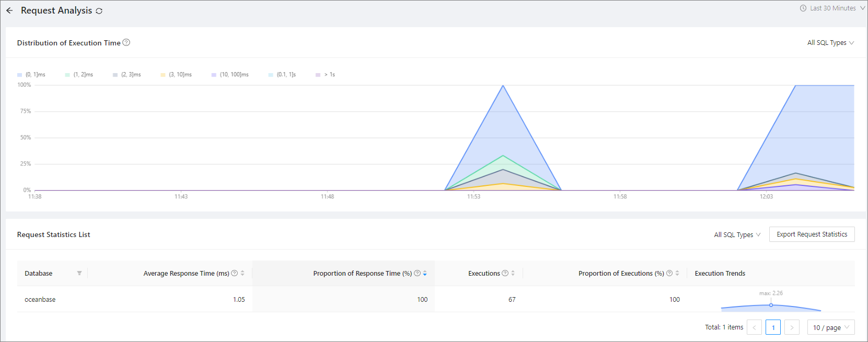Sort by Proportion of Response Time

pyautogui.click(x=425, y=273)
